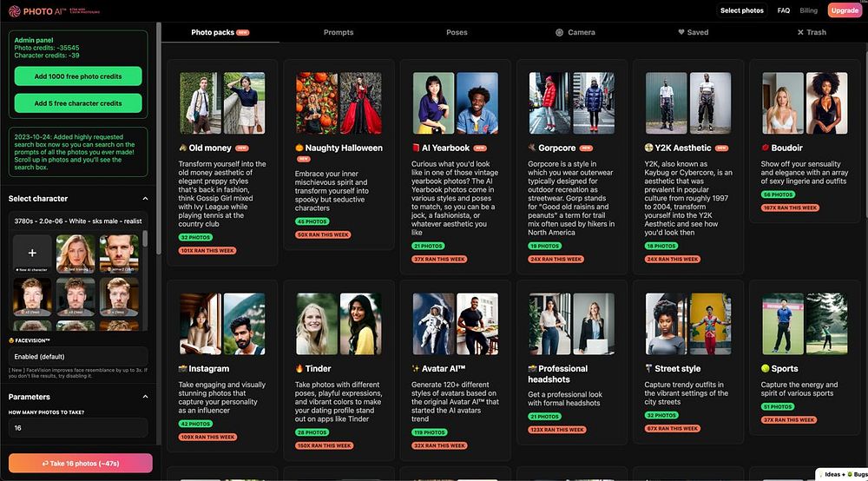This screenshot has width=868, height=481.
Task: Click the 119 PHOTOS badge on Avatar AI
Action: click(x=430, y=432)
